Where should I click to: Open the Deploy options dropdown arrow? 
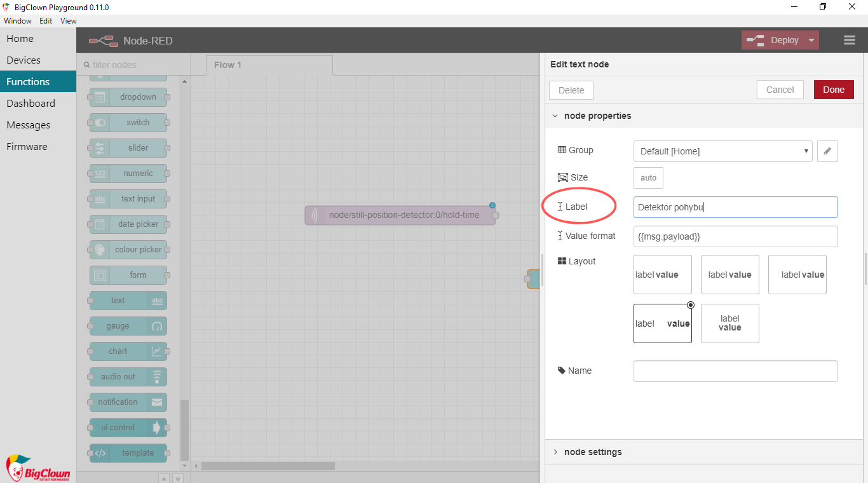811,40
